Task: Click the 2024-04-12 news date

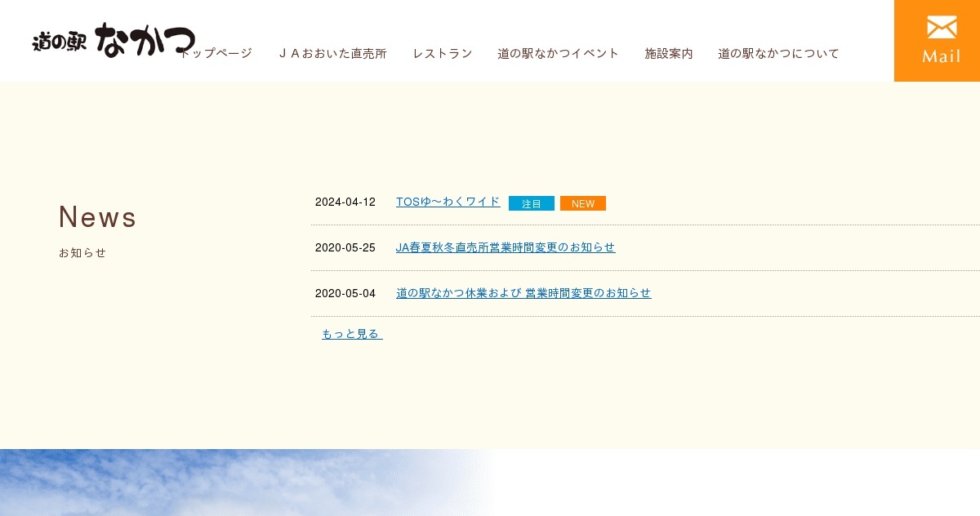Action: (x=345, y=202)
